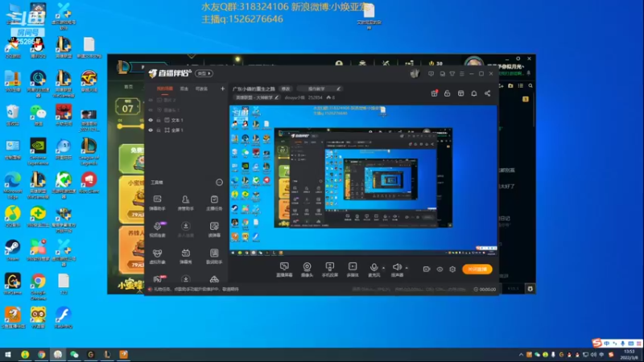Click the share icon above preview
This screenshot has height=362, width=644.
pyautogui.click(x=488, y=93)
